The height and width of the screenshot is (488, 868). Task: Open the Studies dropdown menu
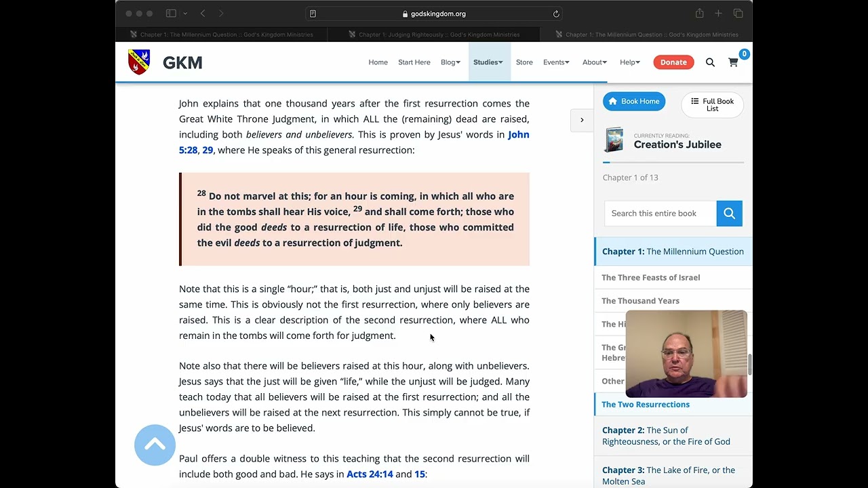point(488,62)
